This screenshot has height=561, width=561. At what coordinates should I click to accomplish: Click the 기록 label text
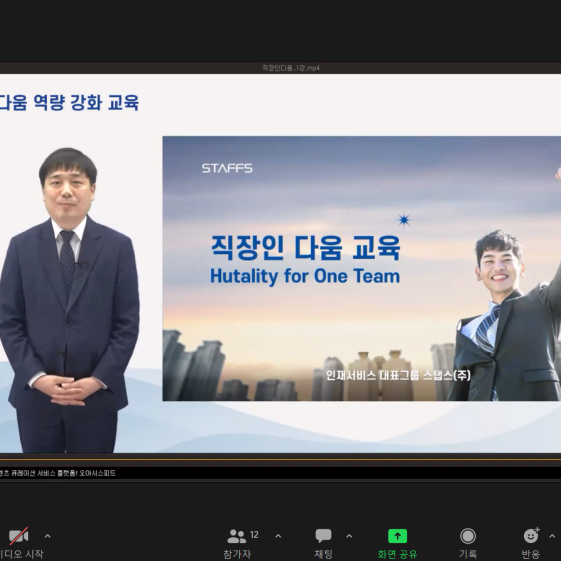(x=468, y=554)
